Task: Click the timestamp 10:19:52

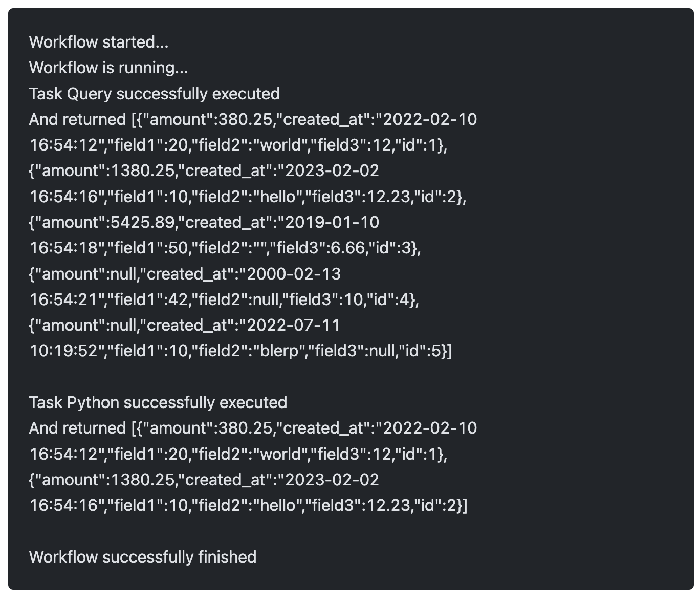Action: pyautogui.click(x=63, y=351)
